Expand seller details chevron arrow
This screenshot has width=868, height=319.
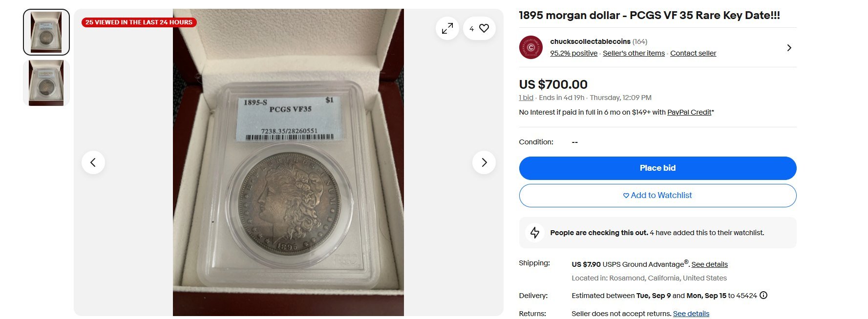[789, 48]
